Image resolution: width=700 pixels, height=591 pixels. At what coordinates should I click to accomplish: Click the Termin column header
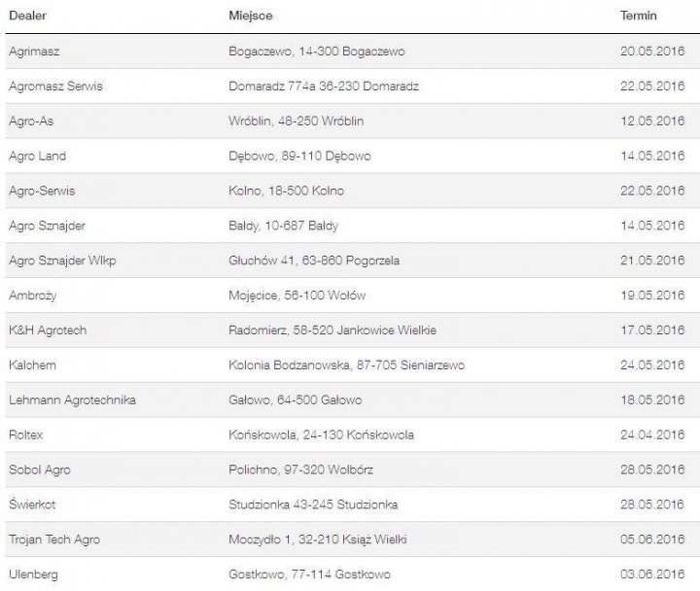(639, 17)
